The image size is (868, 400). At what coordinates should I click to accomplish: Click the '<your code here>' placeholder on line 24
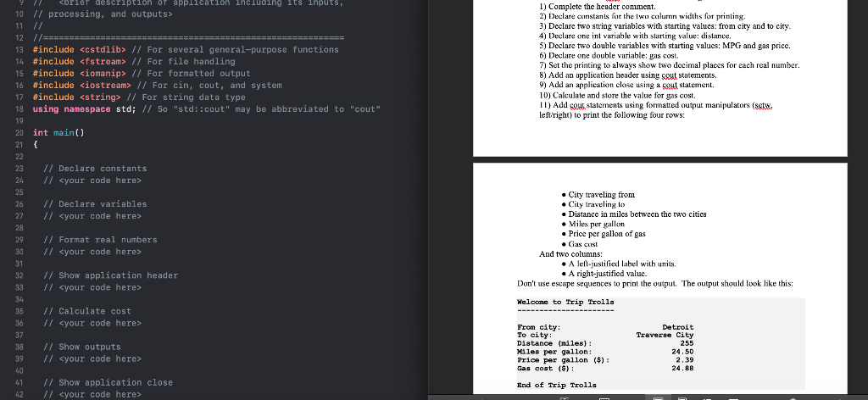coord(100,181)
